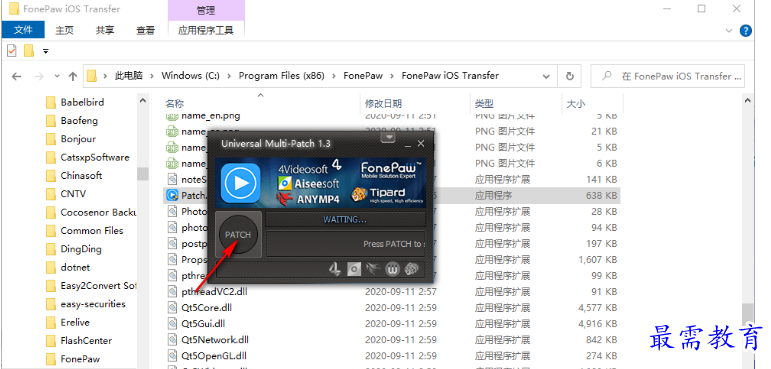Click 此电脑 in the address breadcrumb
Viewport: 771px width, 369px height.
pyautogui.click(x=129, y=76)
